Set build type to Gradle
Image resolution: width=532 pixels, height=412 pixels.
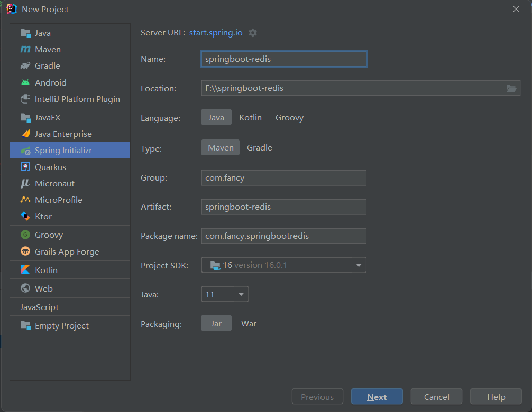(260, 148)
